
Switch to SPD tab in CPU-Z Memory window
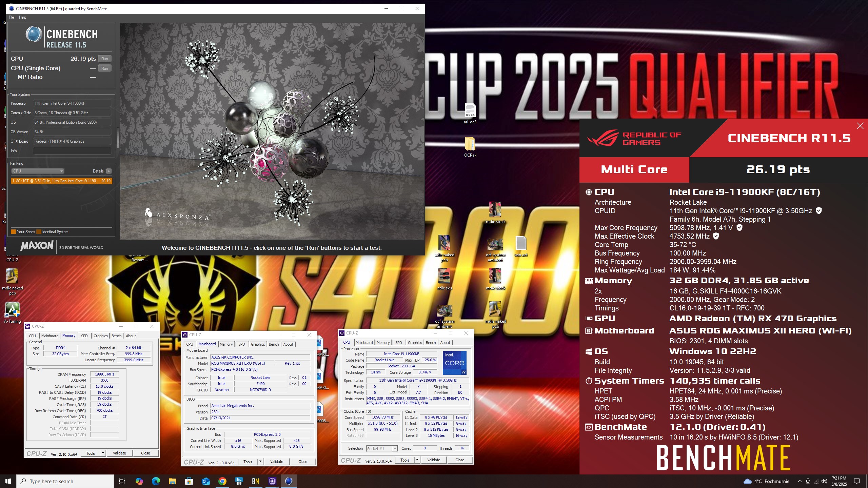tap(84, 336)
